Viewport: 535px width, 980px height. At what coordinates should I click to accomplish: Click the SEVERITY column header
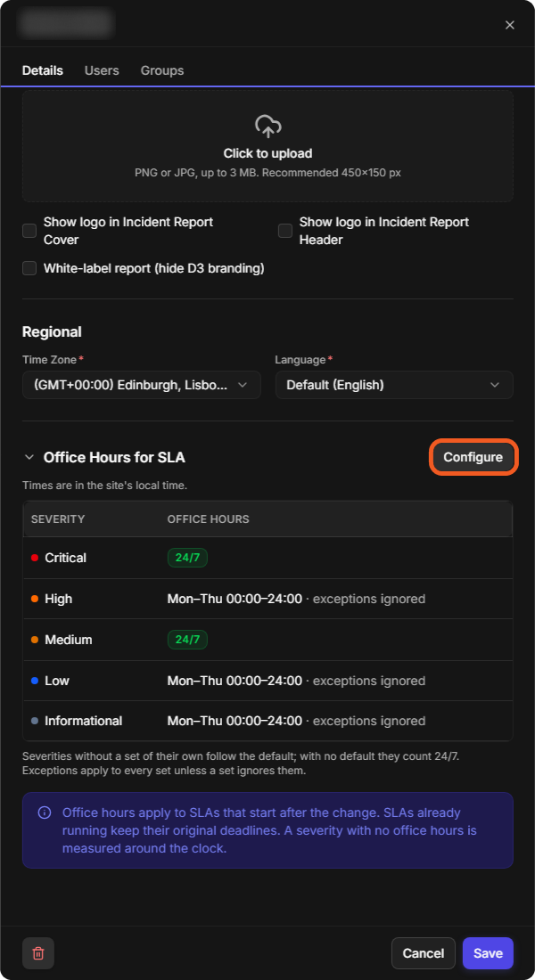pos(58,519)
